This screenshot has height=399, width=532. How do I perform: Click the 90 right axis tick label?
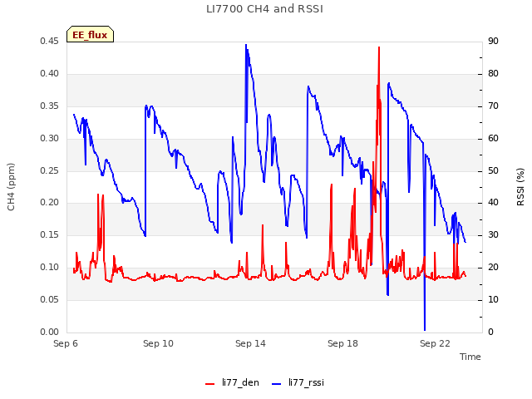(x=493, y=42)
